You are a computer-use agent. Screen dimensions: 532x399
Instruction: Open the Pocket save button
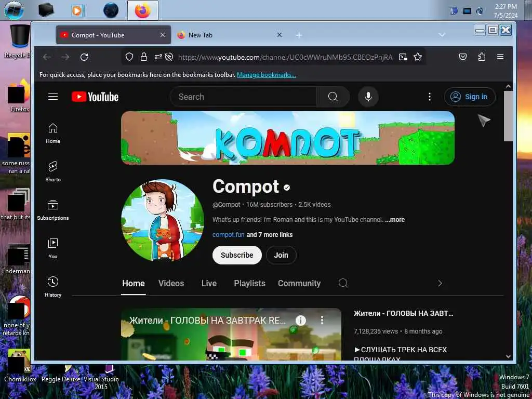click(463, 57)
